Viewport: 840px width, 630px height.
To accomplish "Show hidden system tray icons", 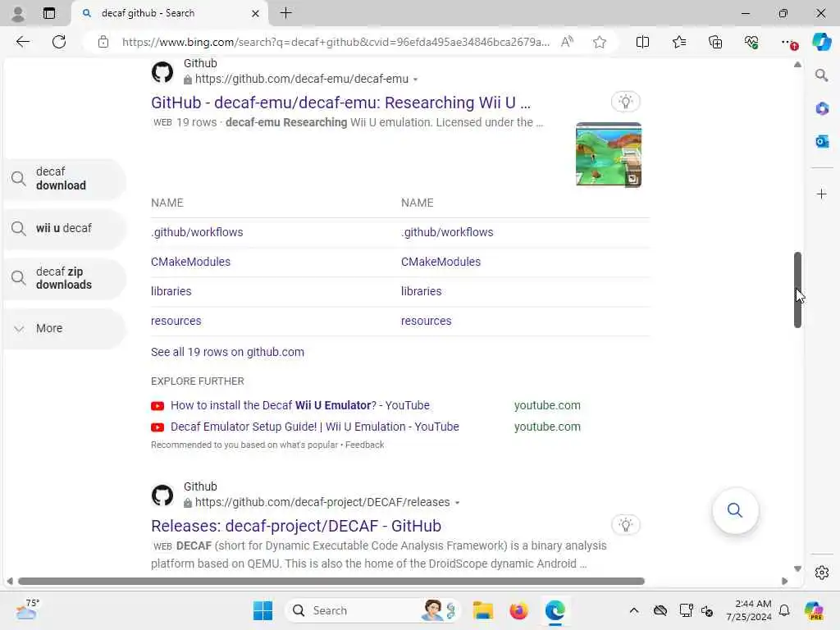I will click(x=634, y=610).
